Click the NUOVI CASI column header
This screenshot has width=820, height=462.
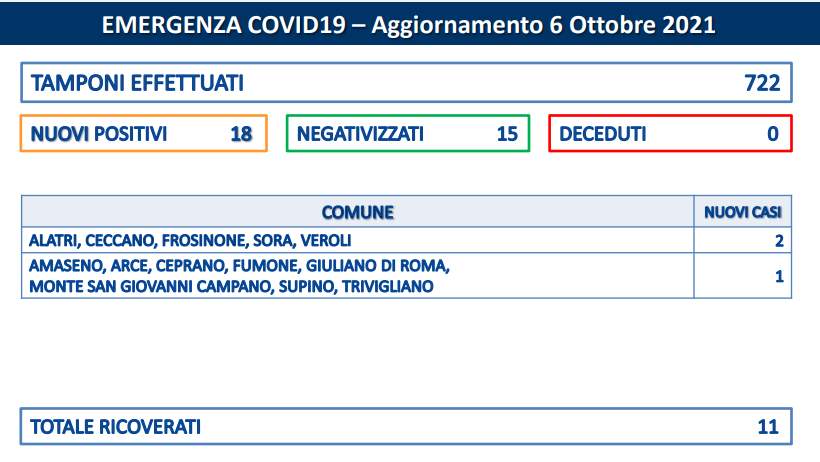coord(743,212)
